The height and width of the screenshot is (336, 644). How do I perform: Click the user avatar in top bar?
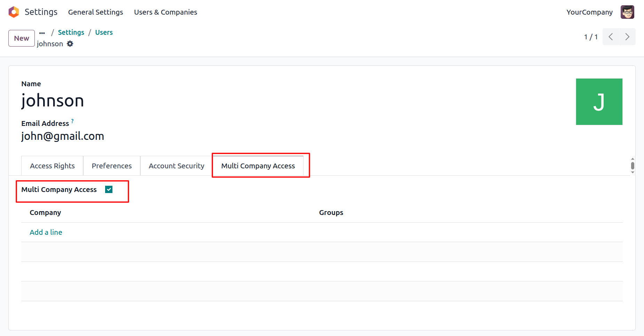click(627, 12)
